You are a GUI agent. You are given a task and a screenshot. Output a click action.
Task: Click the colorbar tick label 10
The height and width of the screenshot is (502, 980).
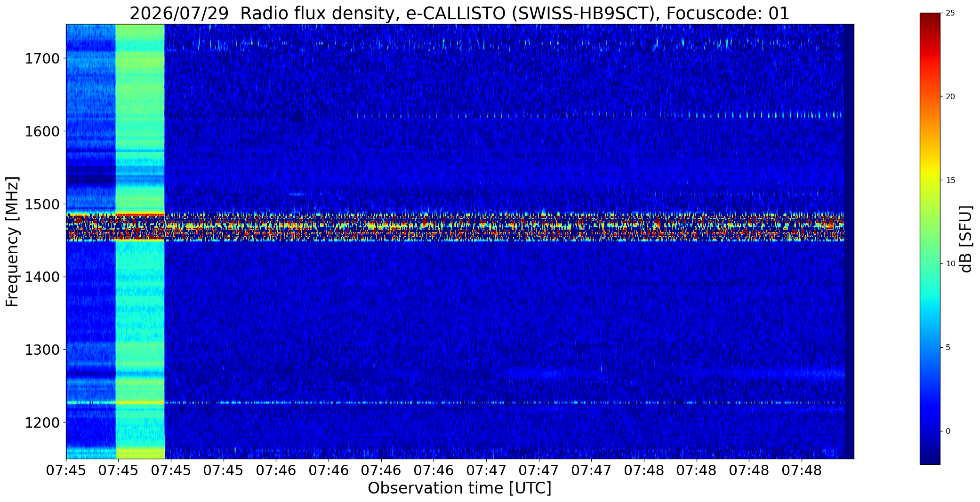click(950, 264)
